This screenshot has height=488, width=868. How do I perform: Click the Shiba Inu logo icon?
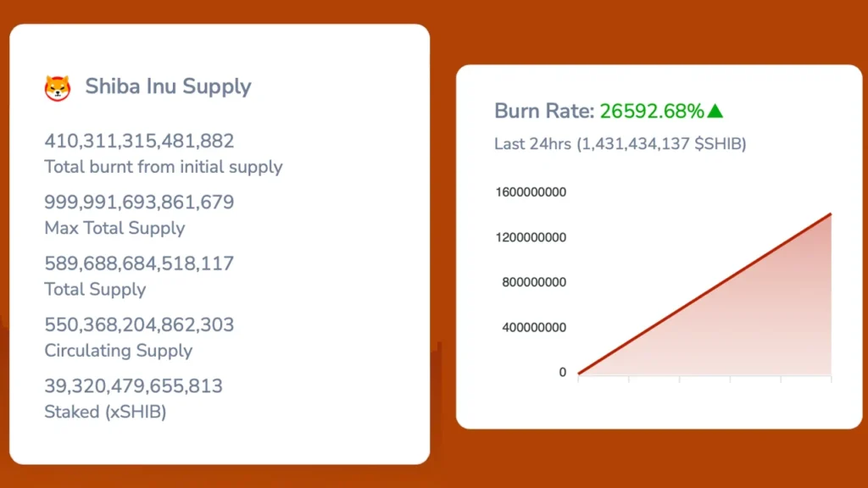click(x=58, y=87)
